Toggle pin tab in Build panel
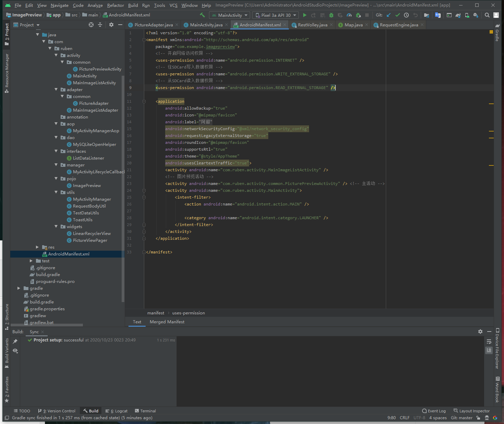 [x=15, y=341]
